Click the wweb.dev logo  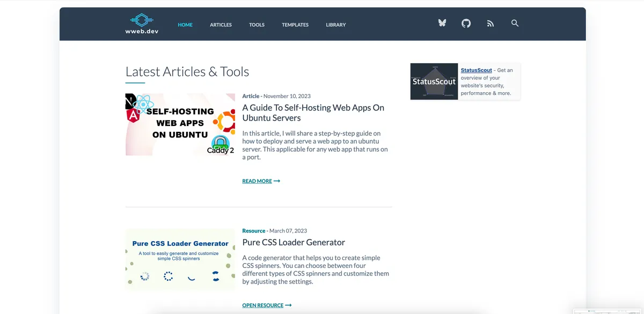click(142, 24)
